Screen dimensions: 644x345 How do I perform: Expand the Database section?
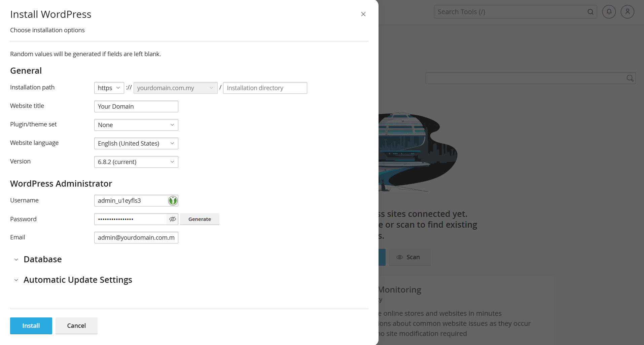pyautogui.click(x=42, y=259)
